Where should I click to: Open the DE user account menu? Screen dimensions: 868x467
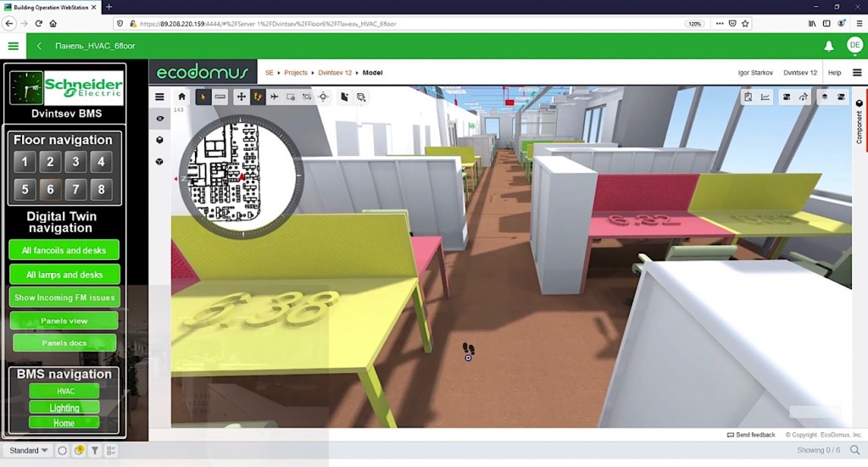854,45
